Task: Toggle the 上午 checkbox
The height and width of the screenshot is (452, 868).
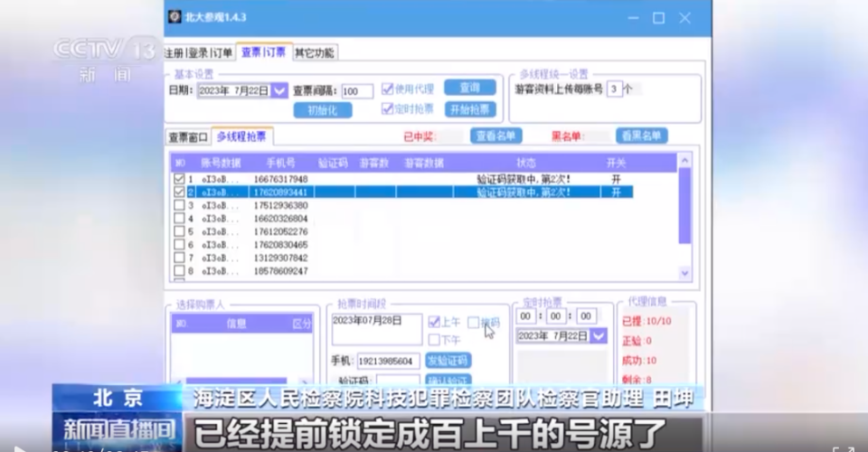Action: 434,322
